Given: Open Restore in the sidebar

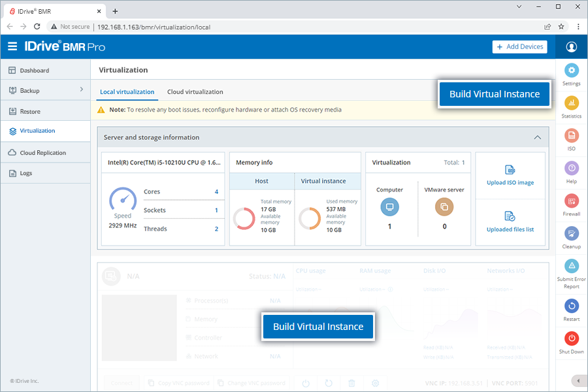Looking at the screenshot, I should point(45,112).
